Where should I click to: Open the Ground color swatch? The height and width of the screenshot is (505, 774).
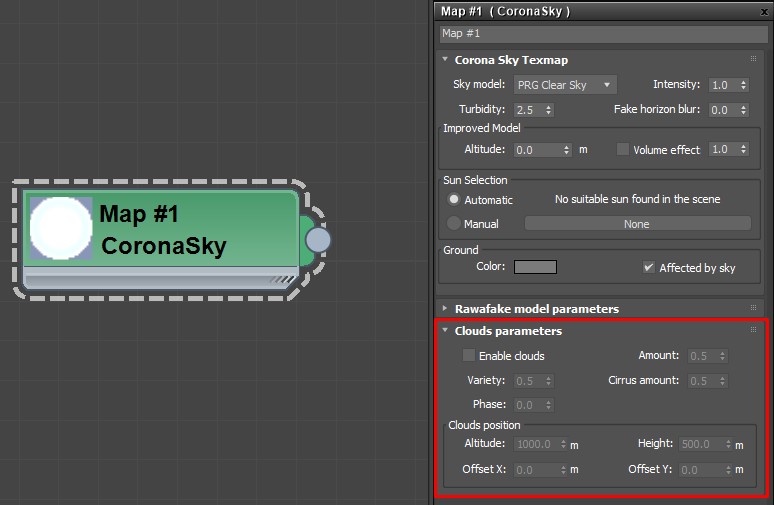pos(535,267)
